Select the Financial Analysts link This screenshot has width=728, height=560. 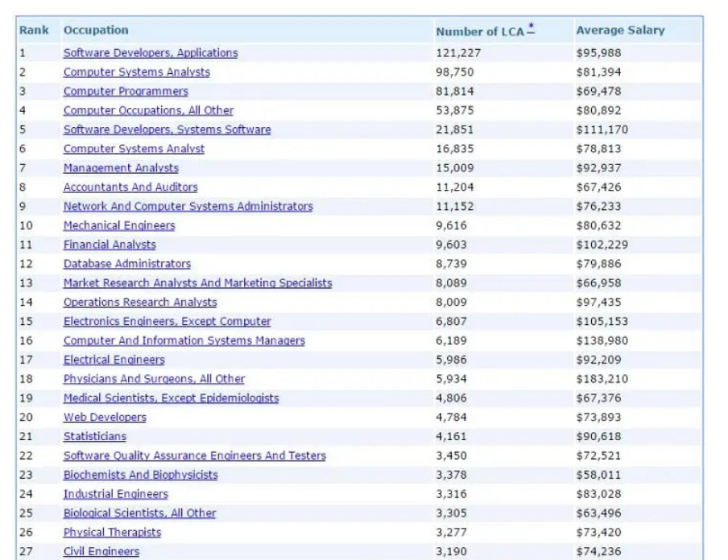tap(110, 245)
